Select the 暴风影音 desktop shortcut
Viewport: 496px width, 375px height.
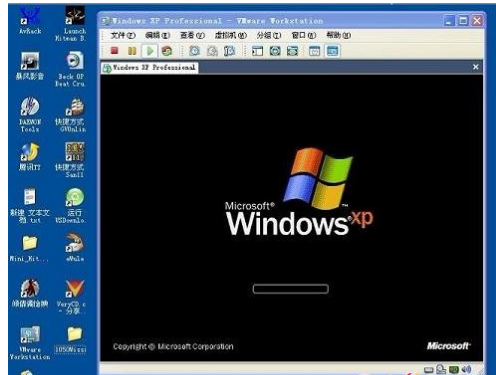(30, 66)
